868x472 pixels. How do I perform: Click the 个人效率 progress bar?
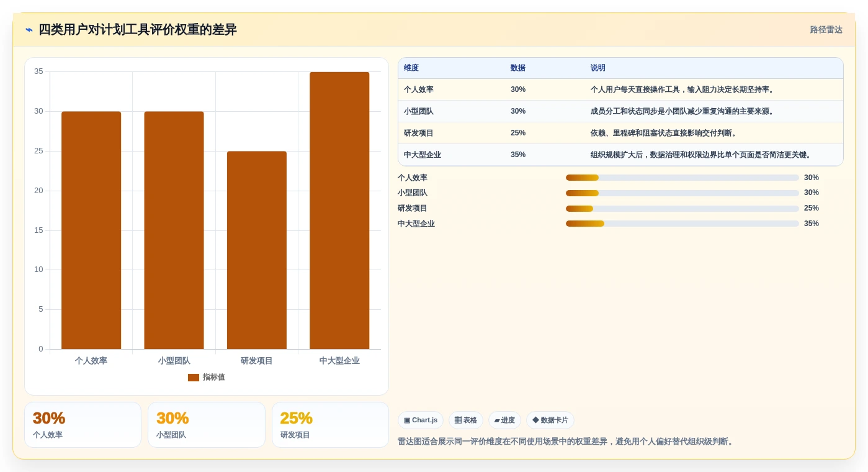[682, 178]
